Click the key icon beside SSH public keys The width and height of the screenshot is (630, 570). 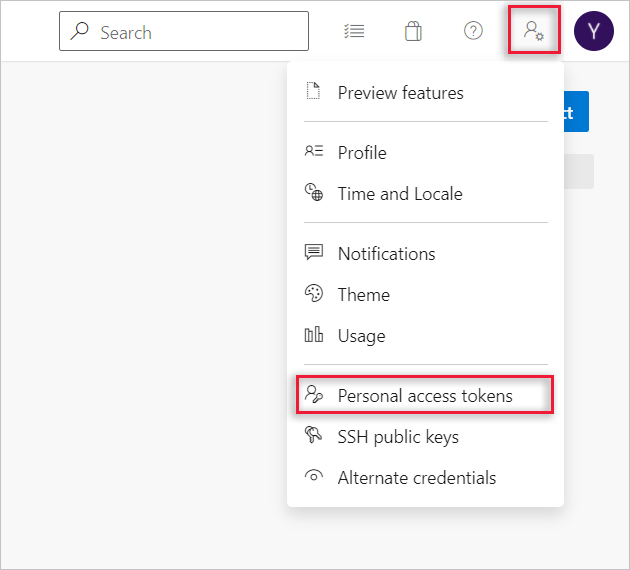click(x=314, y=436)
